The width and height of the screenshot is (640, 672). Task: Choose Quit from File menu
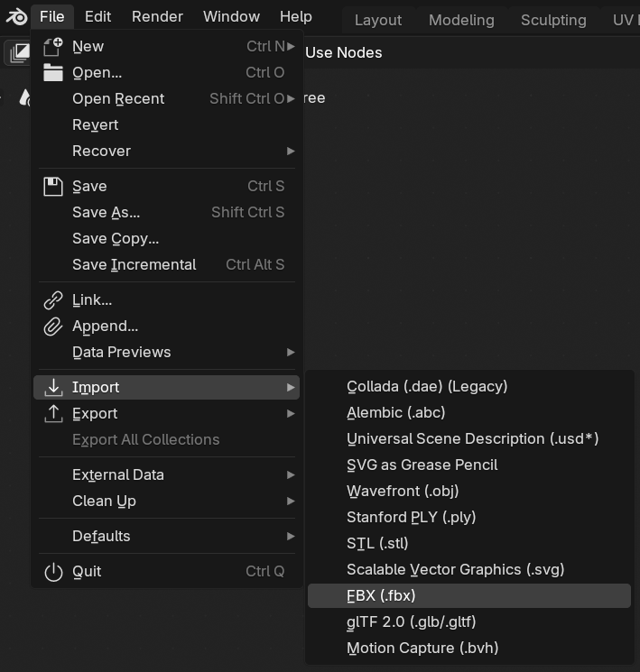166,571
